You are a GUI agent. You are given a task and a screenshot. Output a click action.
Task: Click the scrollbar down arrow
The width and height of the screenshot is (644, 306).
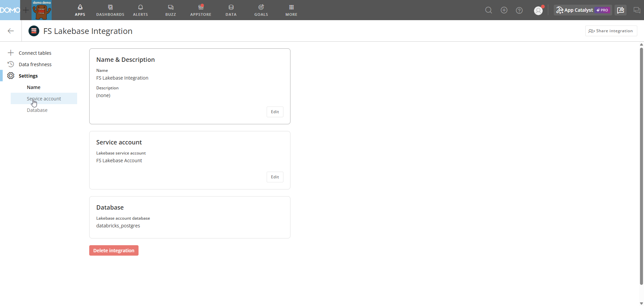coord(641,303)
